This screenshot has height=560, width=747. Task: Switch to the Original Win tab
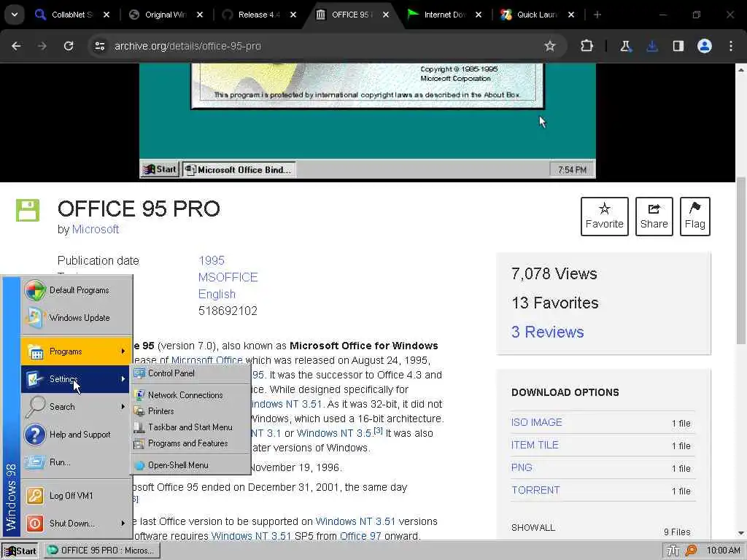tap(166, 15)
